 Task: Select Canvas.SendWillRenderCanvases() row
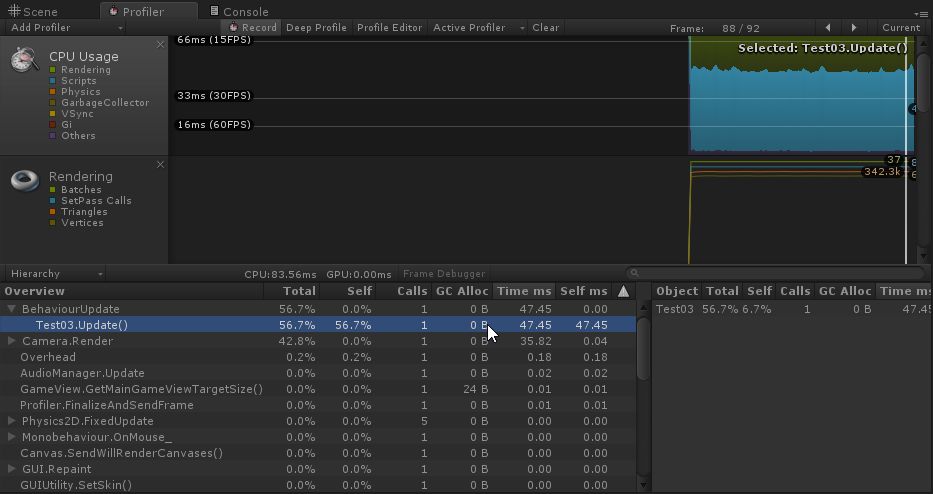coord(318,453)
